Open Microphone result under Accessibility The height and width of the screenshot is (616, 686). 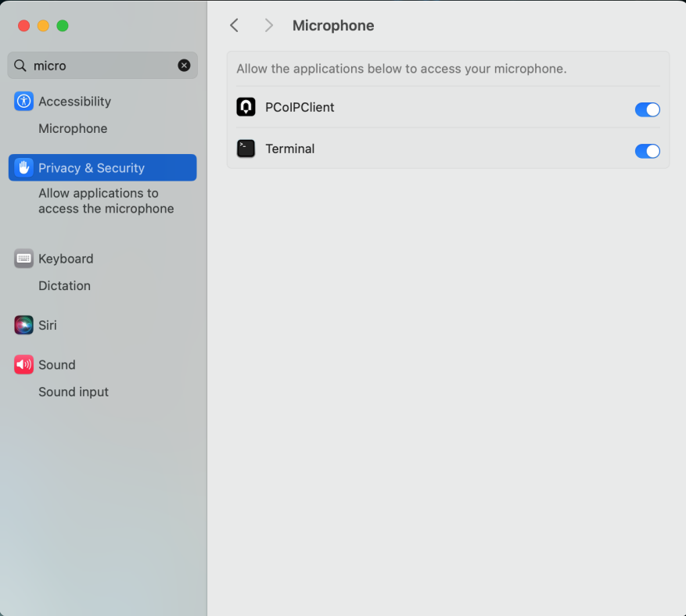click(73, 128)
